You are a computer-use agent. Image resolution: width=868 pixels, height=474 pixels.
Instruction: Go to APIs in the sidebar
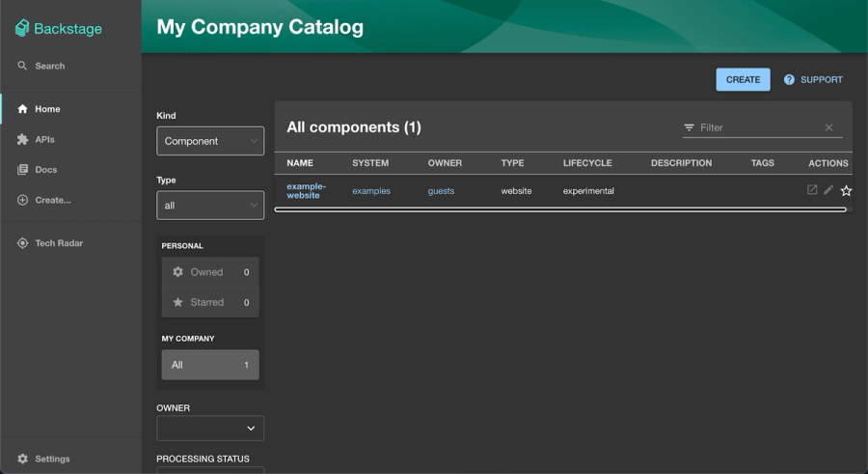click(x=44, y=139)
